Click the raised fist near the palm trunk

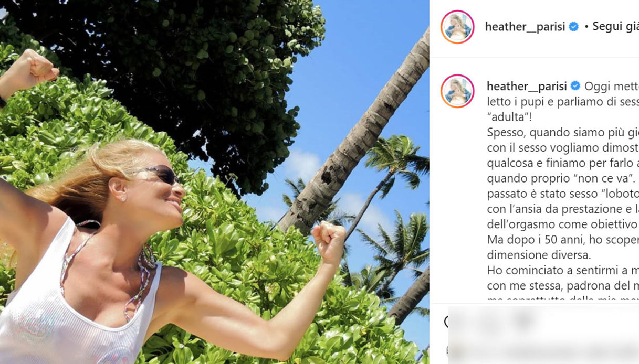coord(329,242)
